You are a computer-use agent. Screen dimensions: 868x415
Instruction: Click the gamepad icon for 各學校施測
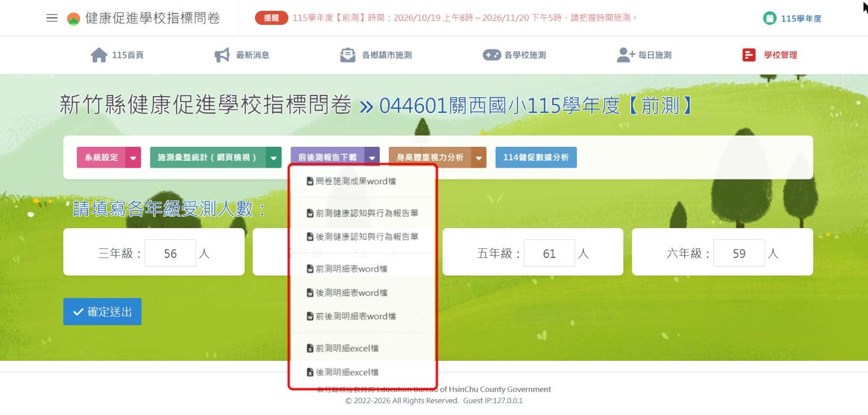click(x=492, y=55)
